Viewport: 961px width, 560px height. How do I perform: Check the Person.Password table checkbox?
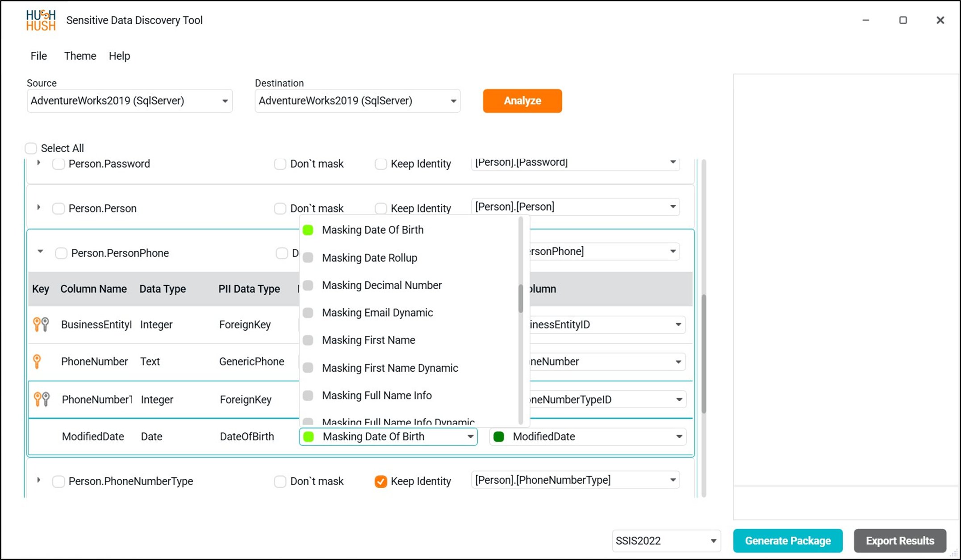[58, 164]
